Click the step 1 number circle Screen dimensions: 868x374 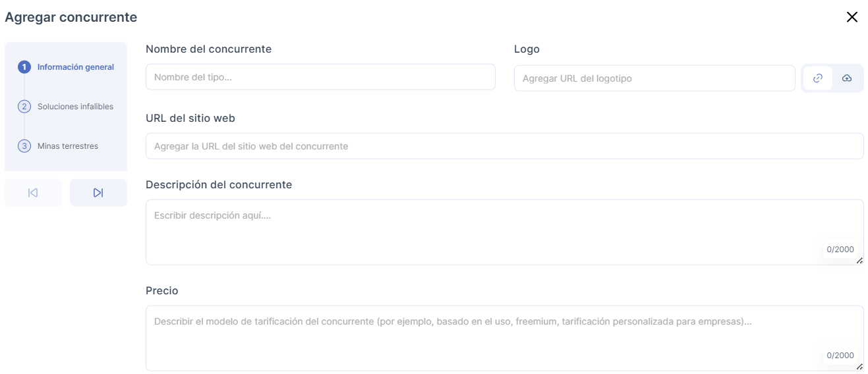click(24, 67)
